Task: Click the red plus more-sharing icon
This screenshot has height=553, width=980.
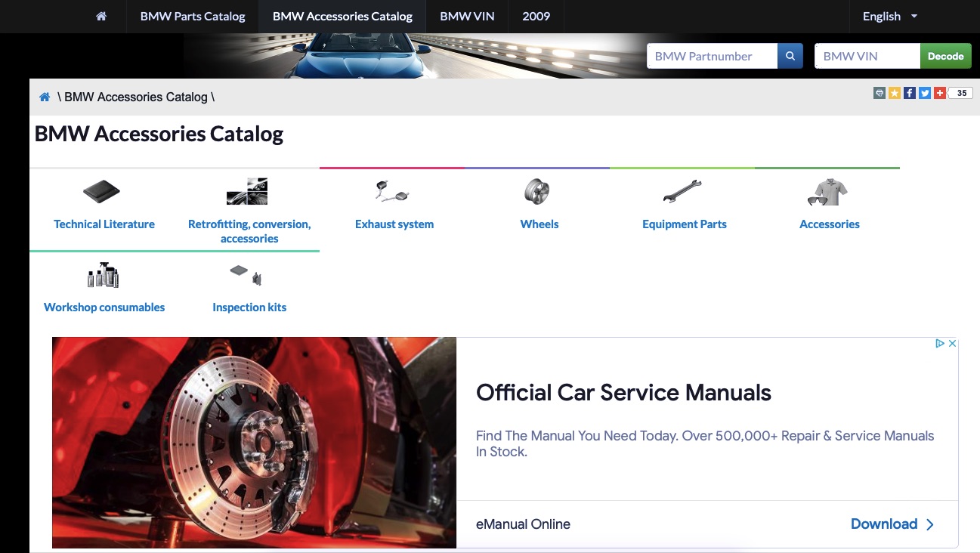Action: pos(940,93)
